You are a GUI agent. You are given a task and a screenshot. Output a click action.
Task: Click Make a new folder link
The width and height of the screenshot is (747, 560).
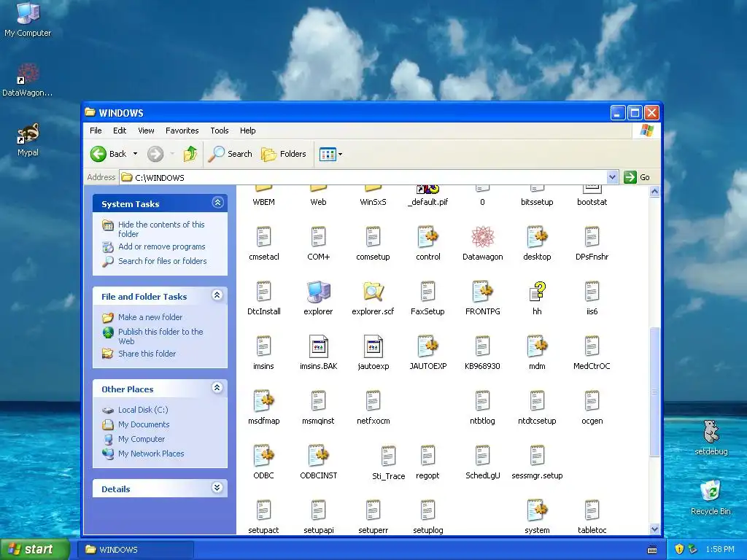(150, 317)
